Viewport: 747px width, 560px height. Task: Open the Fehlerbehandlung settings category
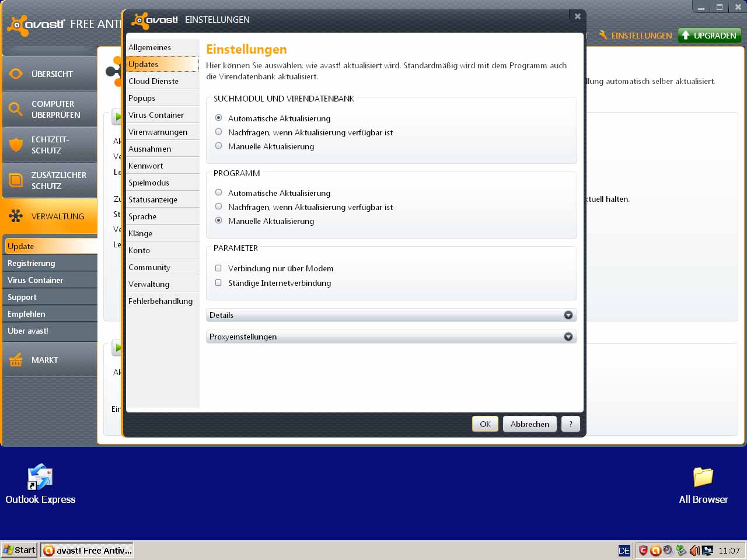[163, 301]
